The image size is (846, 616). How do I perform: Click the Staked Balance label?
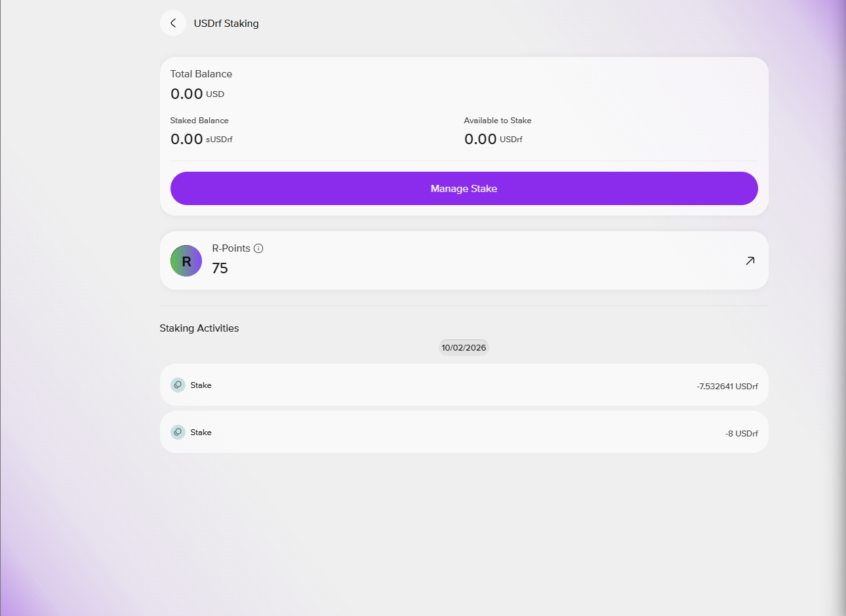pyautogui.click(x=199, y=121)
